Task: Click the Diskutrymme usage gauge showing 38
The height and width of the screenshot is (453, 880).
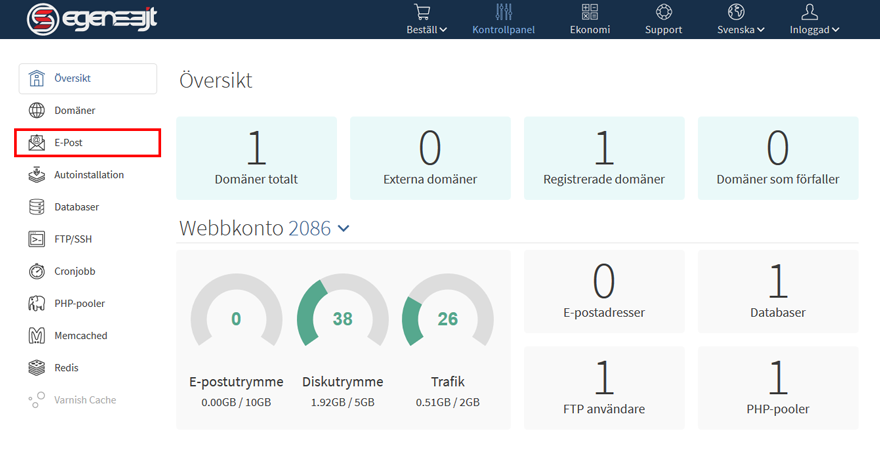Action: (x=342, y=310)
